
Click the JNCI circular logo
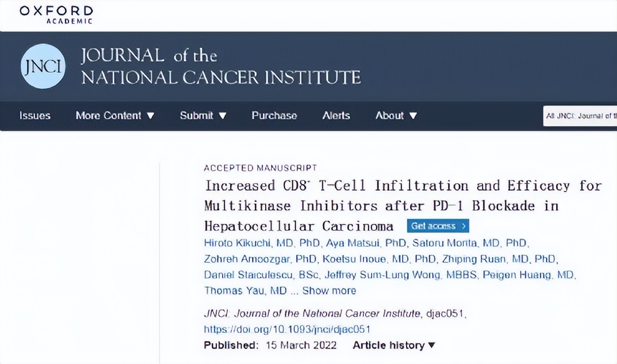[43, 67]
